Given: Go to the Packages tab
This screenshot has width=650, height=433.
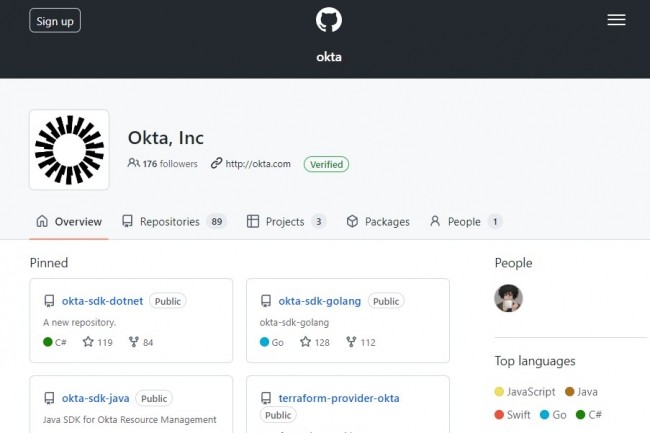Looking at the screenshot, I should coord(378,222).
